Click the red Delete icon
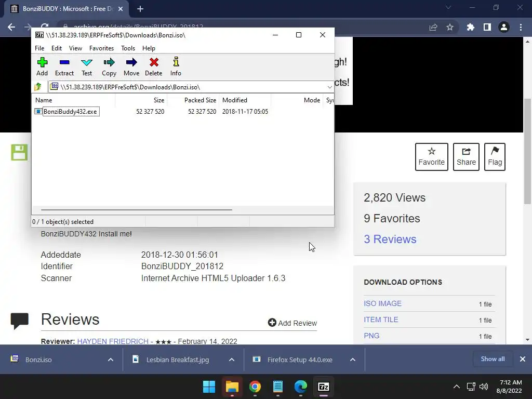Screen dimensions: 532x399 (154, 67)
